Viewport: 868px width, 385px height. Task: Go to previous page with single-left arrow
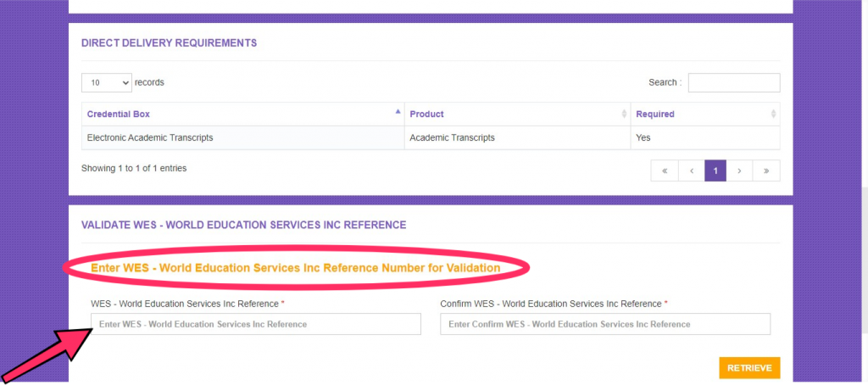point(691,170)
